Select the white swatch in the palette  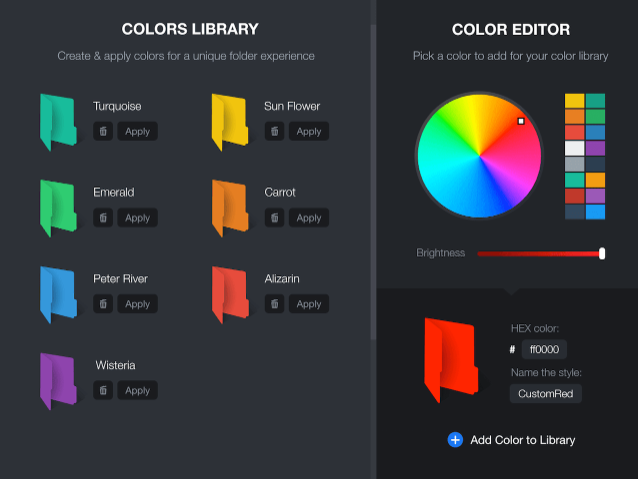click(574, 148)
